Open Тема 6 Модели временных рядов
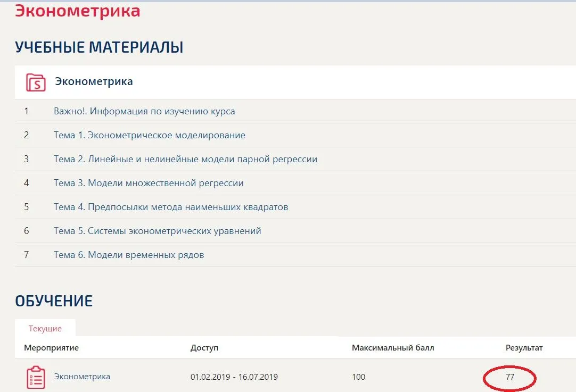Viewport: 576px width, 392px height. pos(129,255)
